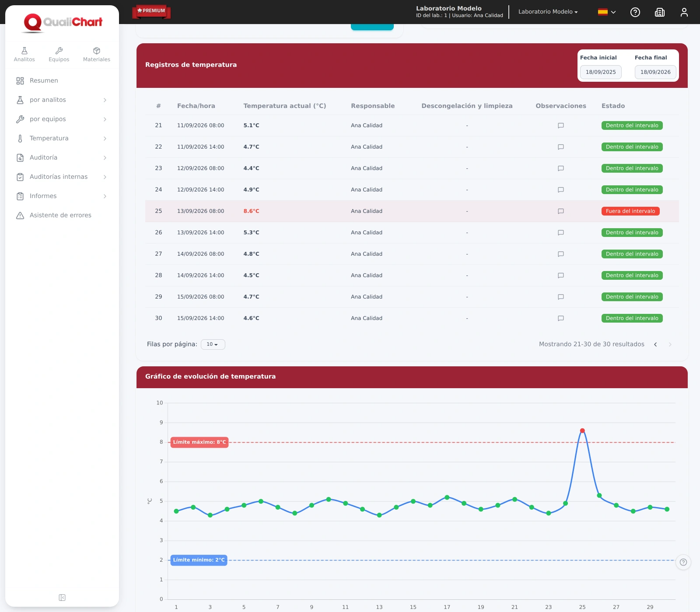This screenshot has width=700, height=612.
Task: Open the Laboratorio Modelo dropdown
Action: (548, 12)
